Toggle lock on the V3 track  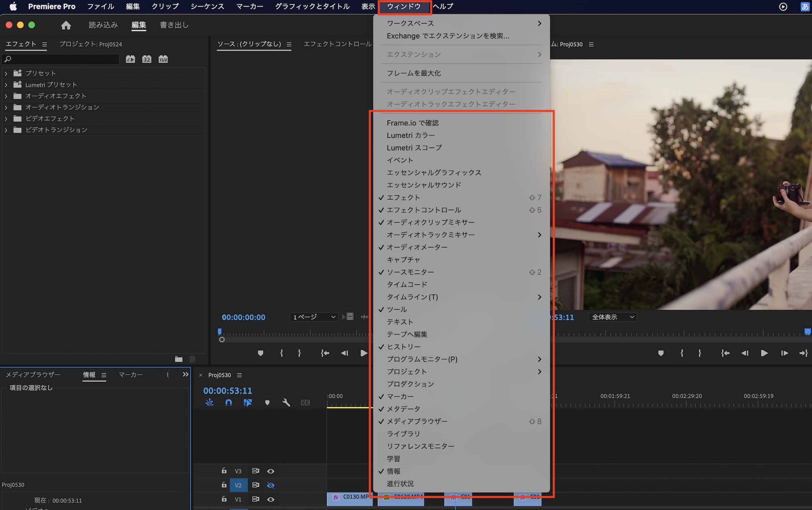tap(224, 471)
